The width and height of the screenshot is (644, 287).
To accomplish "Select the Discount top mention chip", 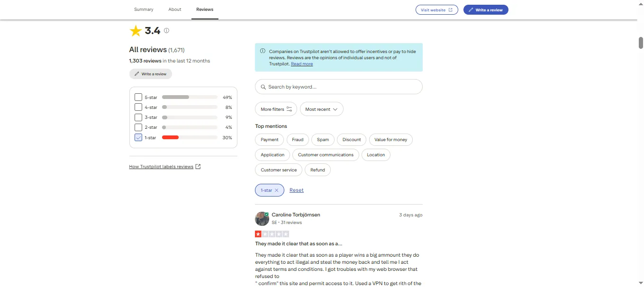I will 352,140.
